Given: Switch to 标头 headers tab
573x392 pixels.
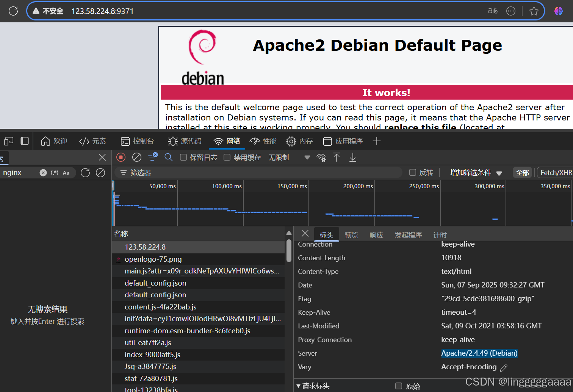Looking at the screenshot, I should pos(326,235).
